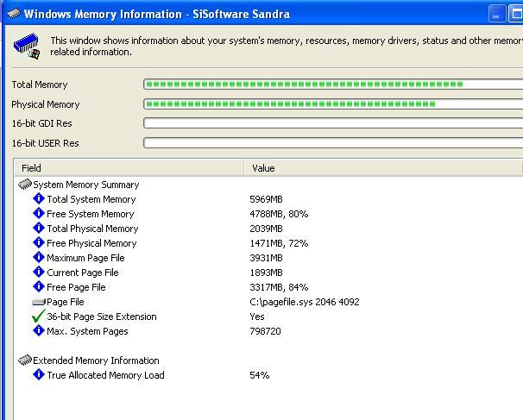The image size is (523, 420).
Task: Select the Current Page File row label
Action: (x=83, y=273)
